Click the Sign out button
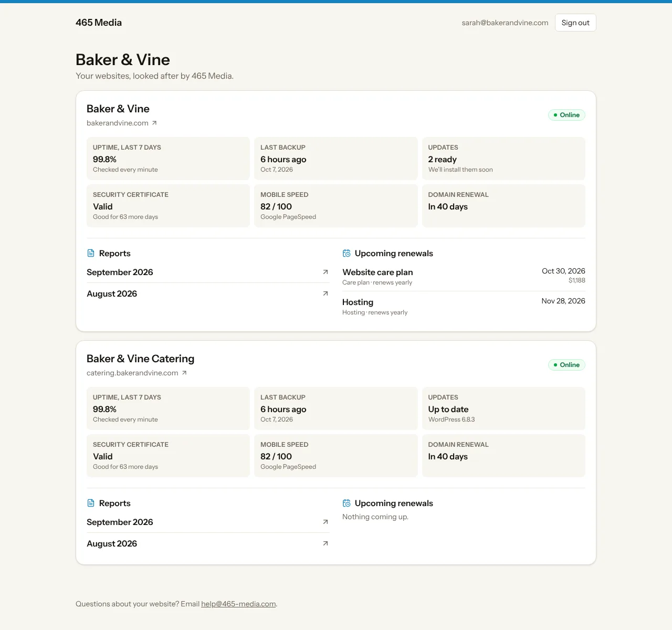Screen dimensions: 672x630 [x=575, y=23]
